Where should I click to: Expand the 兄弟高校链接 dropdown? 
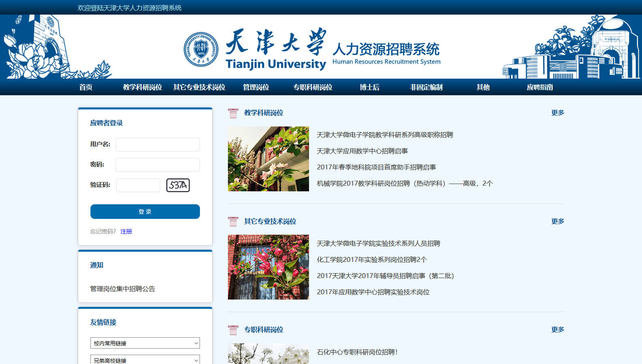click(x=145, y=360)
